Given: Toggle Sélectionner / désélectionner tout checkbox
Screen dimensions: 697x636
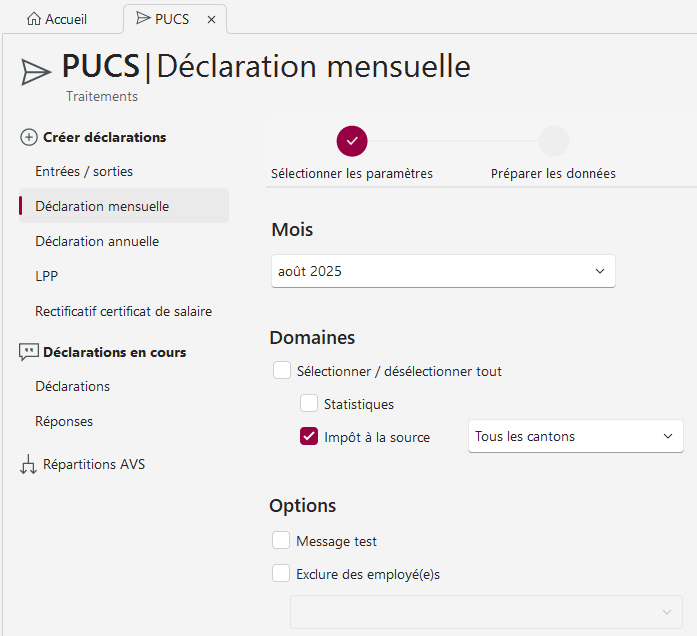Looking at the screenshot, I should click(x=282, y=371).
